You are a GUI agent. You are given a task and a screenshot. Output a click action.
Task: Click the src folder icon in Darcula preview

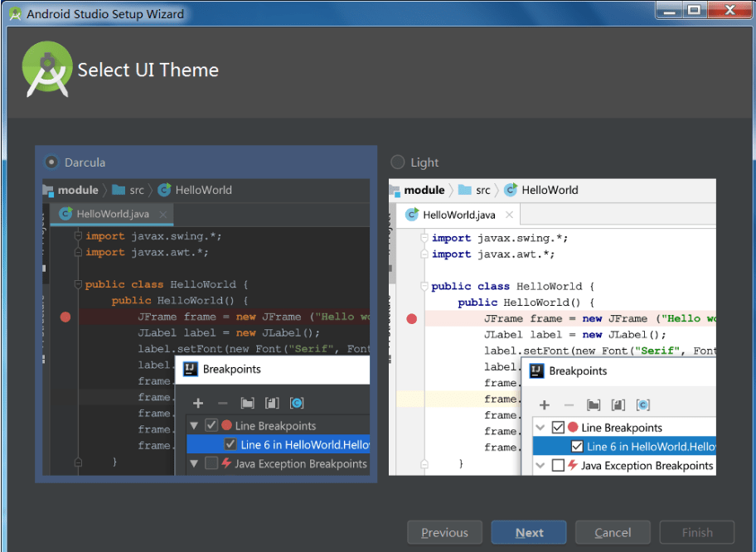pyautogui.click(x=119, y=190)
